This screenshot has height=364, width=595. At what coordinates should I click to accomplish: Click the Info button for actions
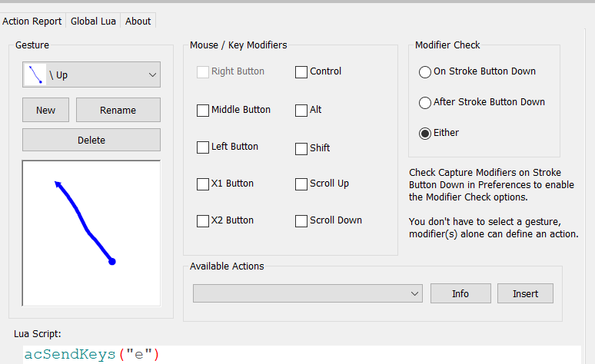coord(460,293)
